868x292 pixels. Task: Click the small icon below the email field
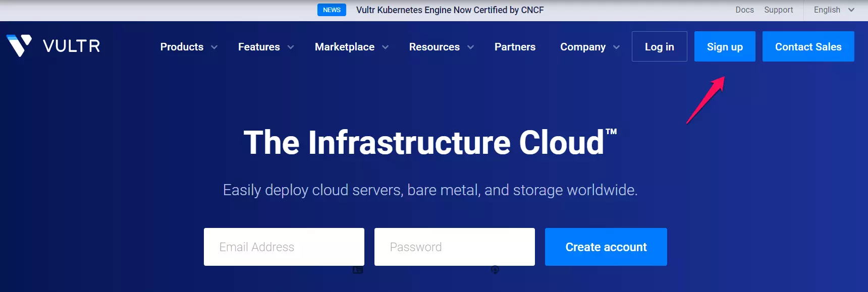click(x=358, y=270)
